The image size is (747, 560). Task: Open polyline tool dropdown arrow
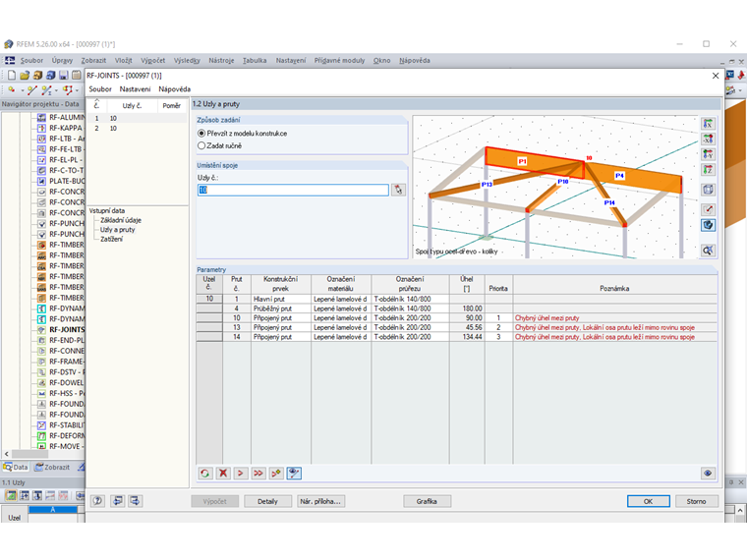click(x=56, y=90)
